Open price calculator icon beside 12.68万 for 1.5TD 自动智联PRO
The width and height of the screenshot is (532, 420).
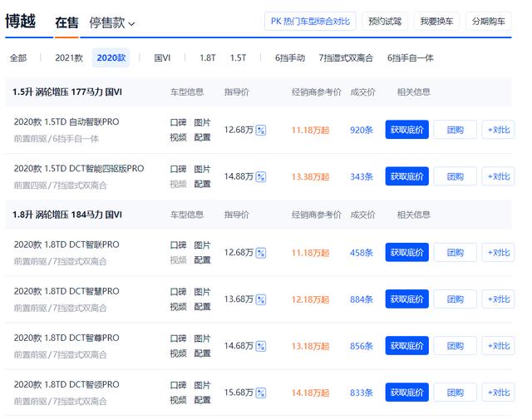(x=260, y=130)
